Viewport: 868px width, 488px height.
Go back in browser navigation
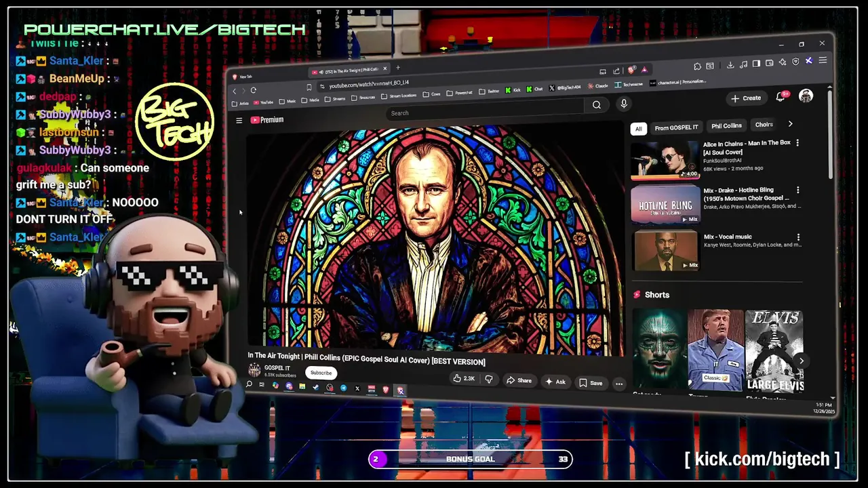(234, 91)
